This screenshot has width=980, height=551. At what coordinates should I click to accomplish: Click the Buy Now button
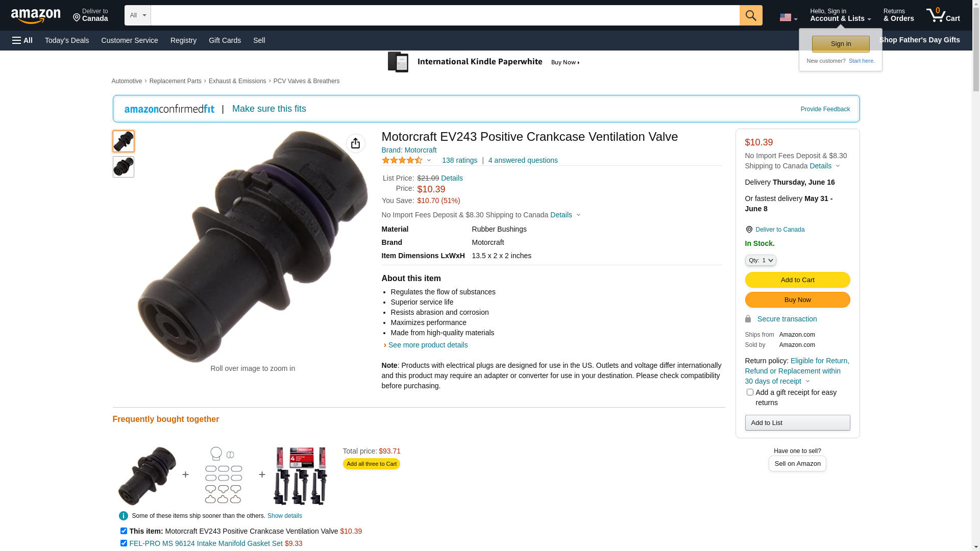(x=797, y=299)
